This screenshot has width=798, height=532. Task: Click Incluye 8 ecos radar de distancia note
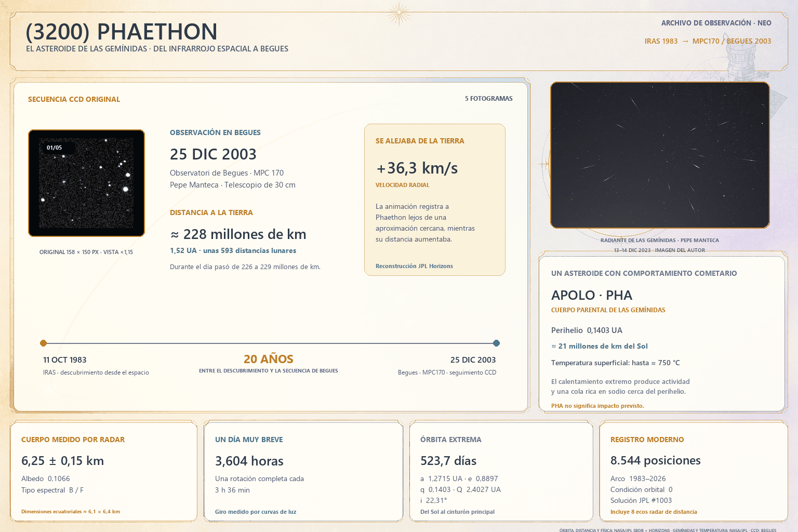(x=654, y=512)
